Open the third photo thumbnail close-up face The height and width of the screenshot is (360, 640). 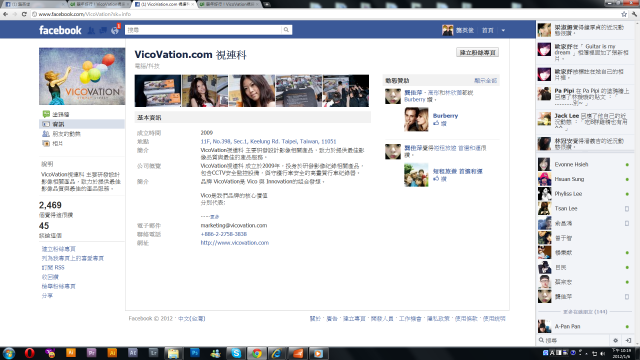click(252, 91)
